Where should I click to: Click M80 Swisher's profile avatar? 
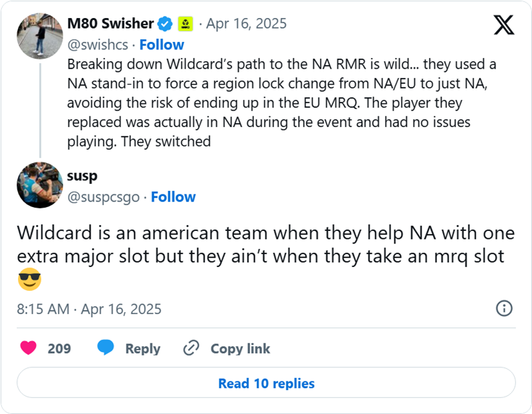coord(39,35)
